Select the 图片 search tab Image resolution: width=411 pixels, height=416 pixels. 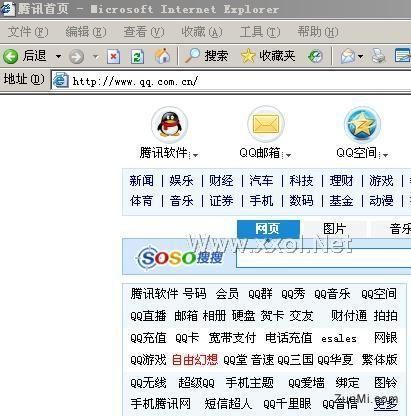(334, 229)
